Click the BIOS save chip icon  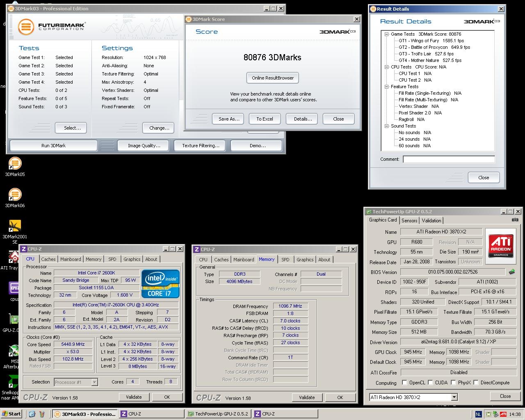(x=512, y=272)
